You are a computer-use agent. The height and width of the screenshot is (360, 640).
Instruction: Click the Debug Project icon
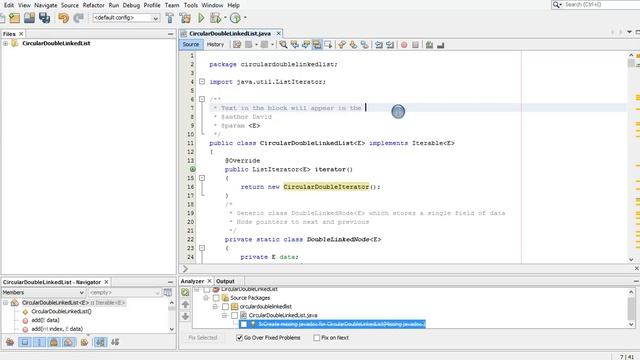[215, 18]
